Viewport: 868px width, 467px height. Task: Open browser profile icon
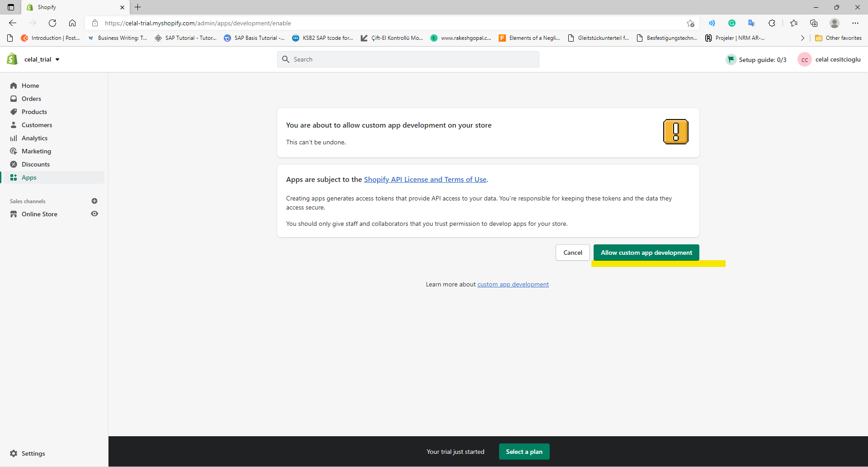click(x=835, y=23)
